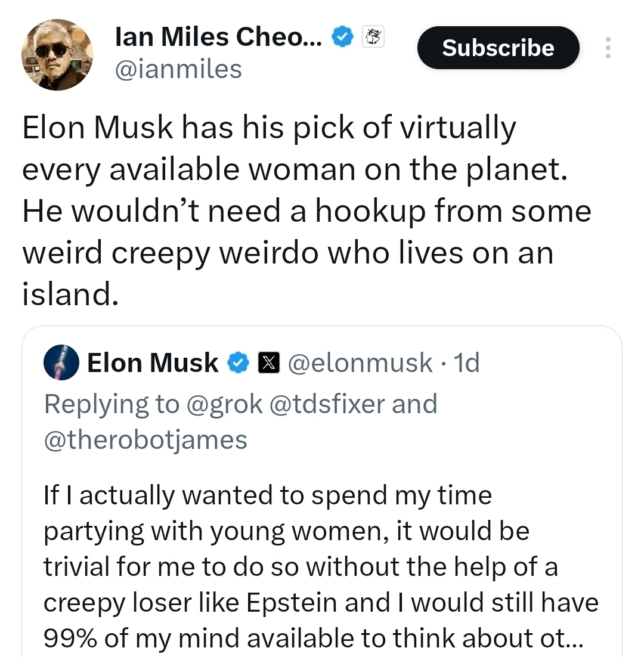Click the blue verified badge beside Ian Miles
Screen dimensions: 644x657
pyautogui.click(x=341, y=38)
